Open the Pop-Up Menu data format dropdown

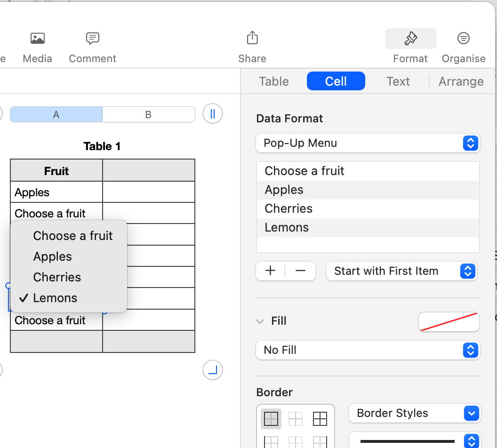[368, 143]
